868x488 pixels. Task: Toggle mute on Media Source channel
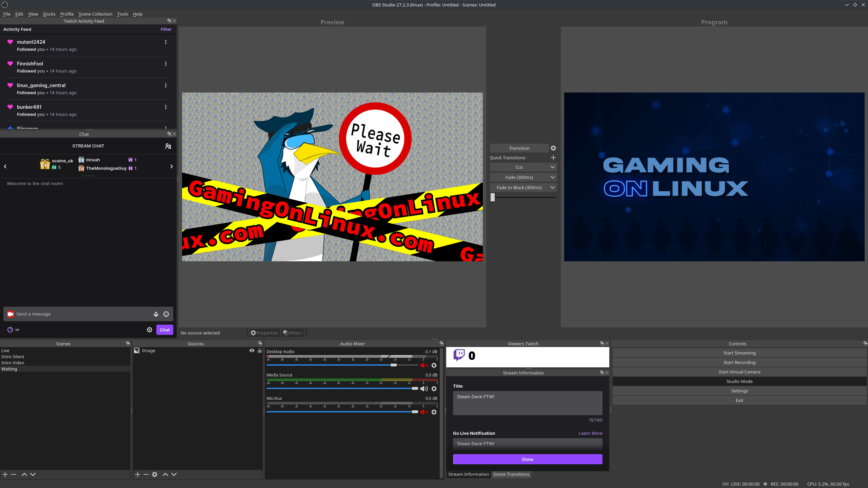coord(424,388)
